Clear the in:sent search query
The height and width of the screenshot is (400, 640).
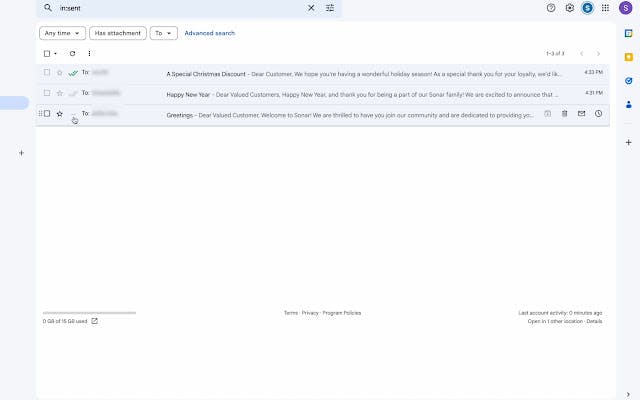[x=311, y=8]
